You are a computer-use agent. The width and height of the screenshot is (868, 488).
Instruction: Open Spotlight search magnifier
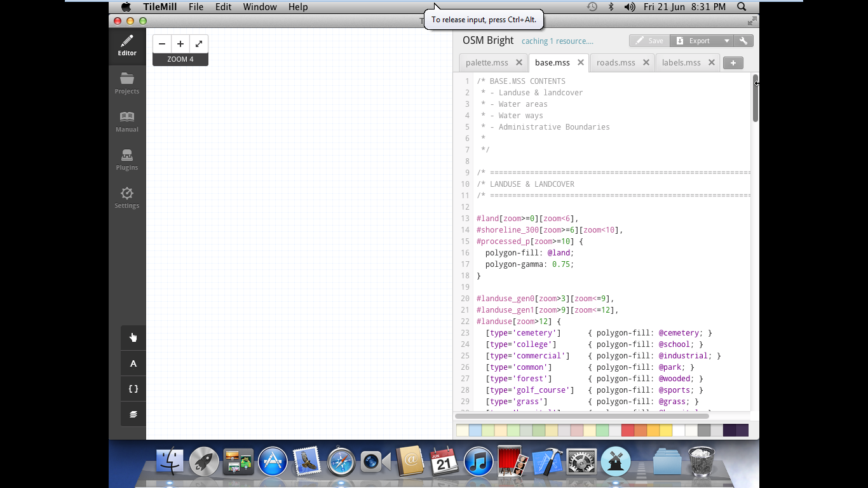tap(742, 7)
